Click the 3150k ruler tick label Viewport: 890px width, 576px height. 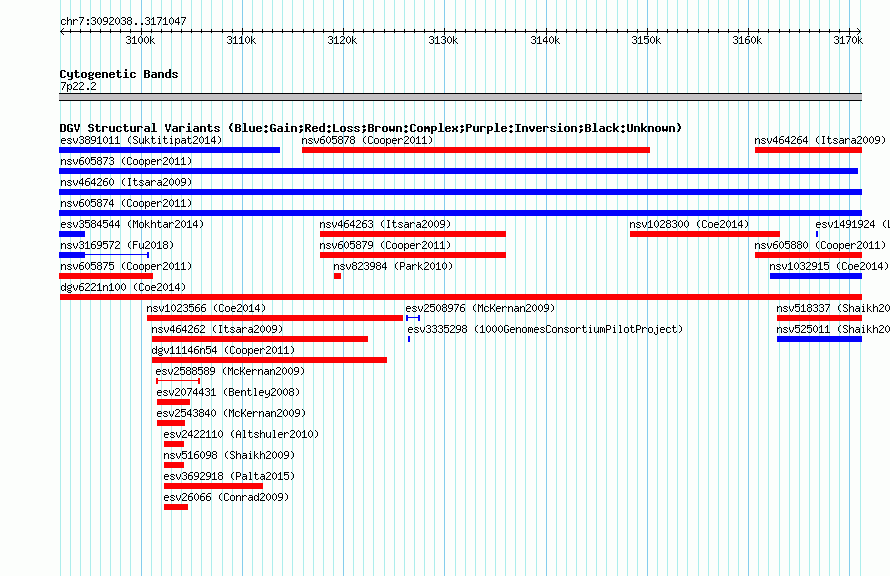pos(646,40)
